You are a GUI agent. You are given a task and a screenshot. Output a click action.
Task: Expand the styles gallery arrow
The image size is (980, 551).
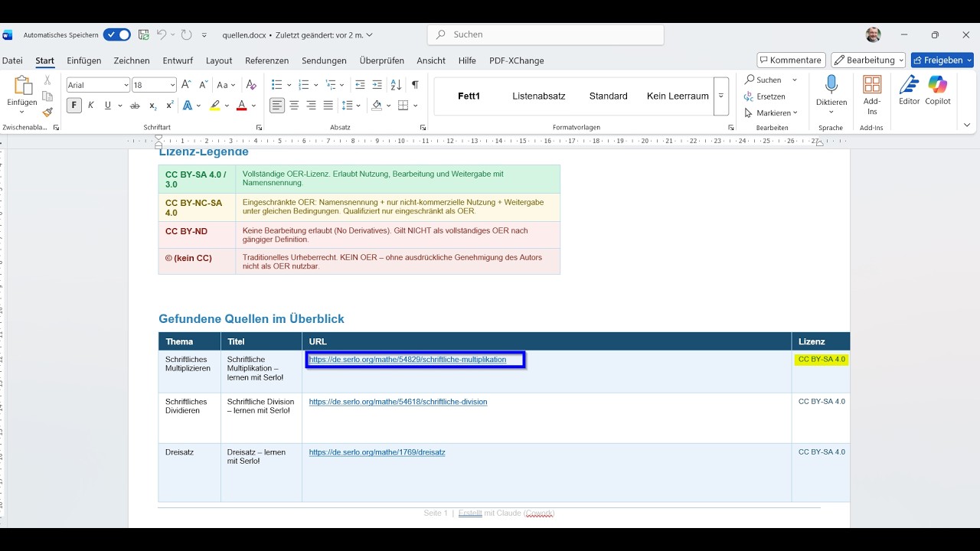[721, 96]
